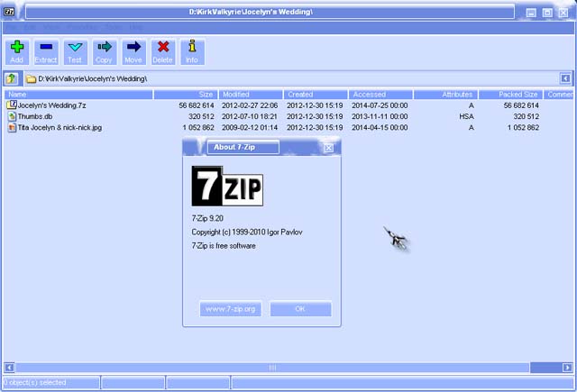Open the Tools menu
This screenshot has width=577, height=392.
point(113,27)
